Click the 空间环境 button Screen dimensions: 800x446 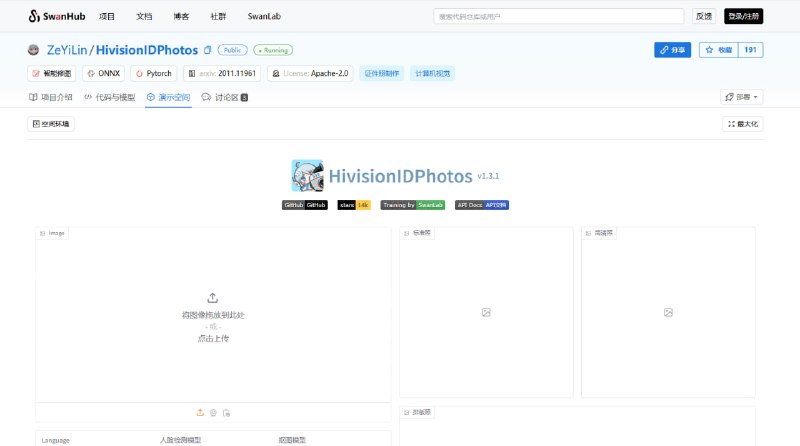51,124
